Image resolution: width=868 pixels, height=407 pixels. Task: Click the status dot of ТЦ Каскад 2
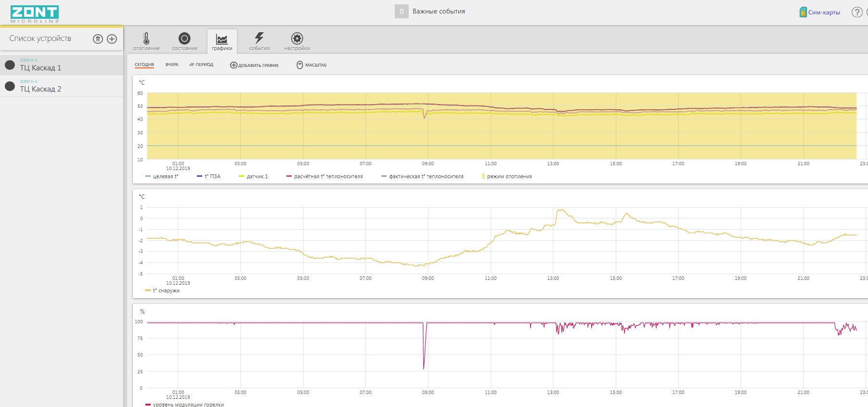(x=10, y=86)
